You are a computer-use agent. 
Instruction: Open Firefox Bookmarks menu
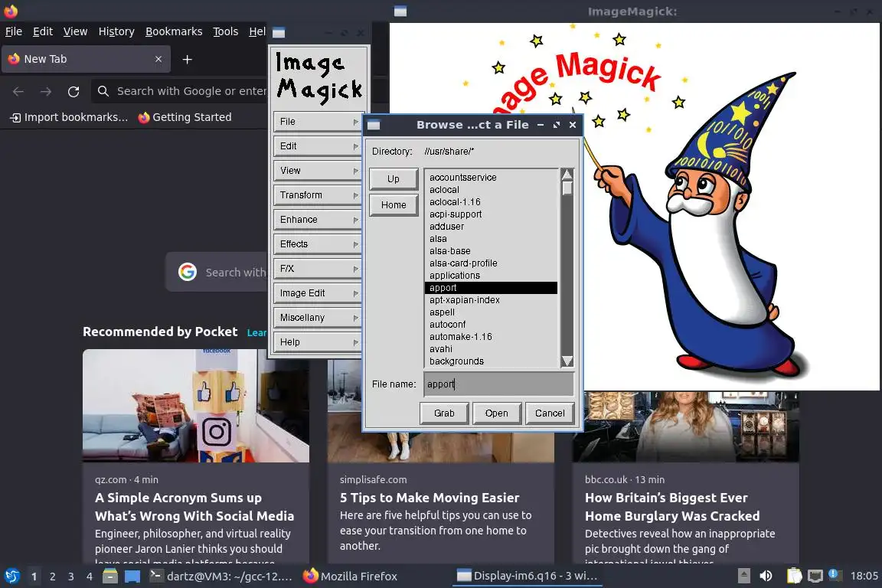[x=174, y=31]
